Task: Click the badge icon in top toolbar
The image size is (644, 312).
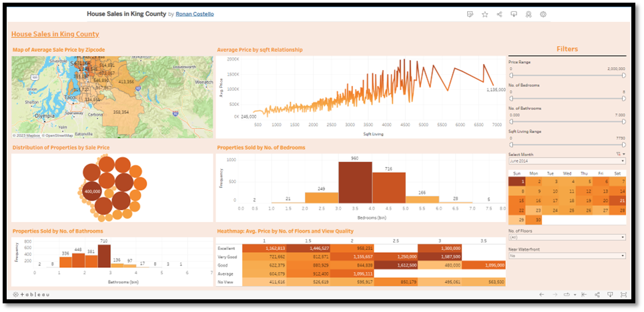Action: (x=529, y=14)
